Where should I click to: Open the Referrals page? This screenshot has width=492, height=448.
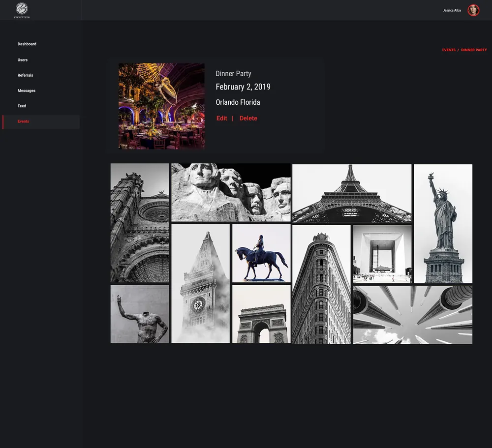pos(26,75)
